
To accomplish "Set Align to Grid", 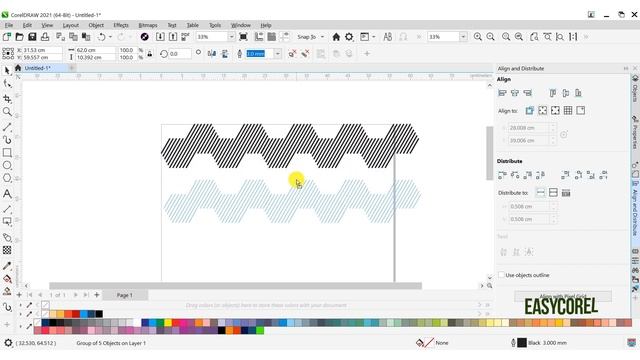I will [x=568, y=110].
